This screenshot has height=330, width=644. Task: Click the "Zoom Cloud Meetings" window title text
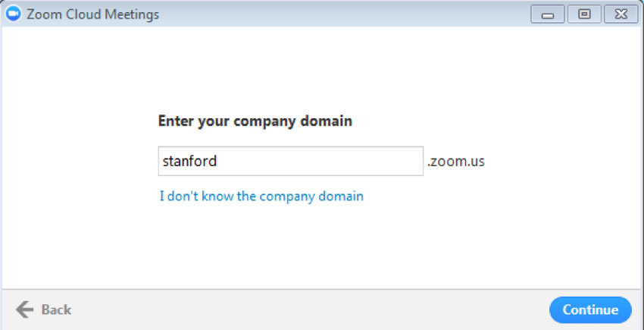click(92, 14)
